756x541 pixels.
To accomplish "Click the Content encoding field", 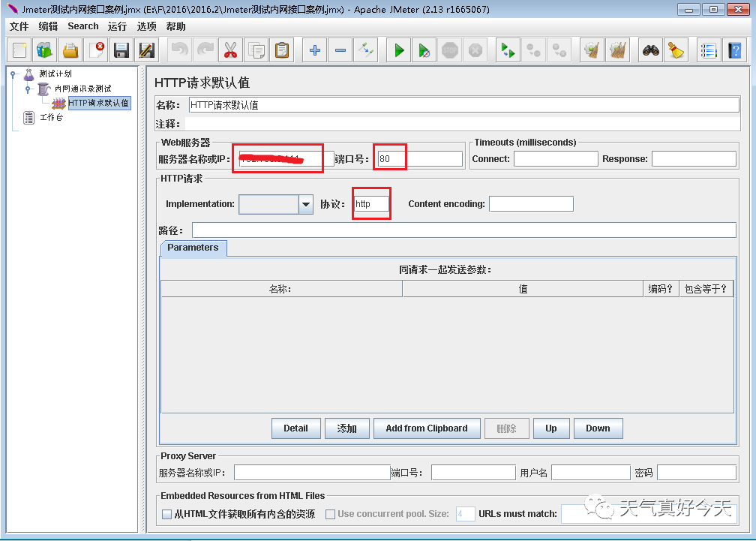I will click(531, 204).
